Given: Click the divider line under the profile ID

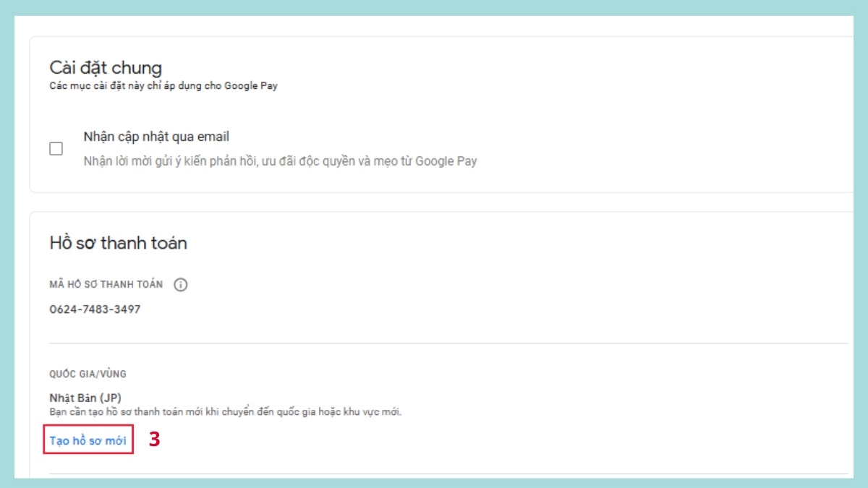Looking at the screenshot, I should pyautogui.click(x=448, y=343).
